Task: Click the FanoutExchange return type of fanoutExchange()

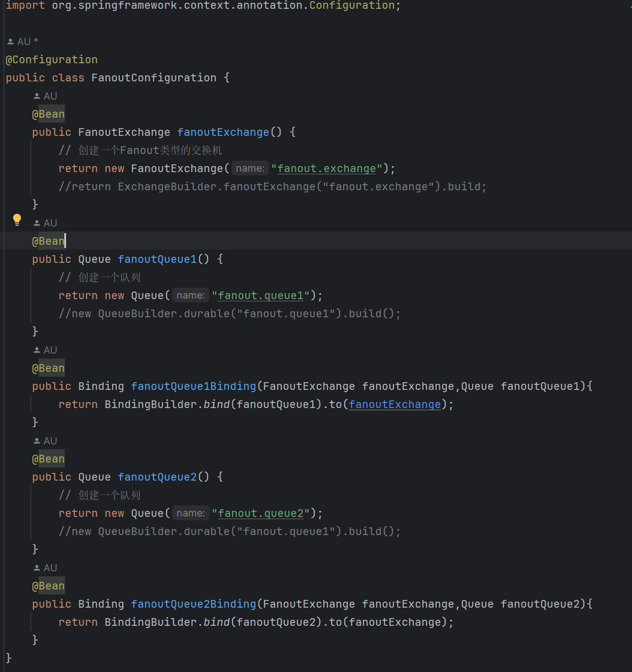Action: pyautogui.click(x=124, y=132)
